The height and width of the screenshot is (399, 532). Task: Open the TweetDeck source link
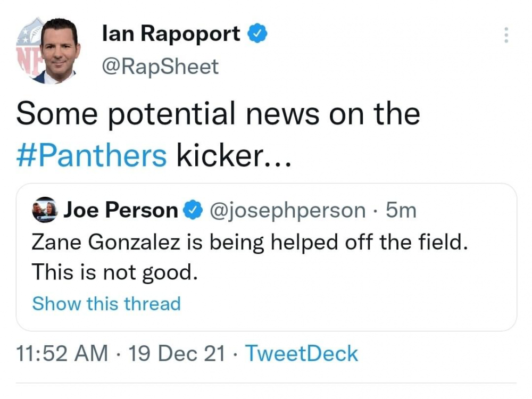tap(301, 354)
